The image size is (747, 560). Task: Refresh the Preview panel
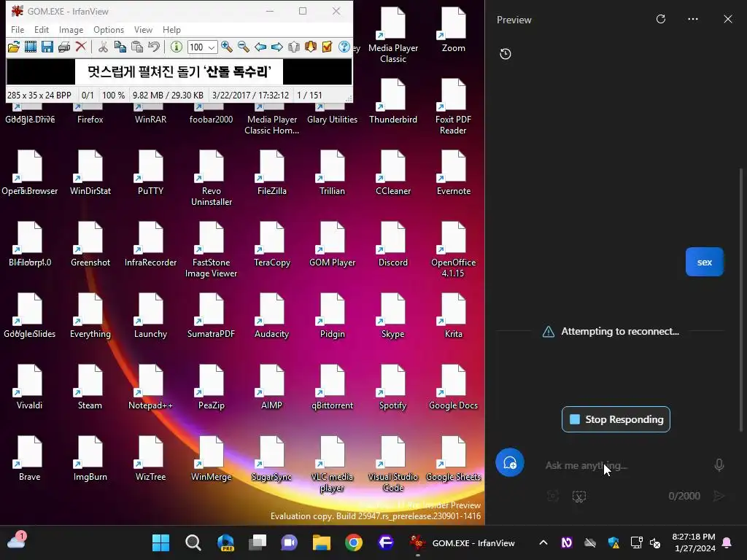pyautogui.click(x=661, y=19)
